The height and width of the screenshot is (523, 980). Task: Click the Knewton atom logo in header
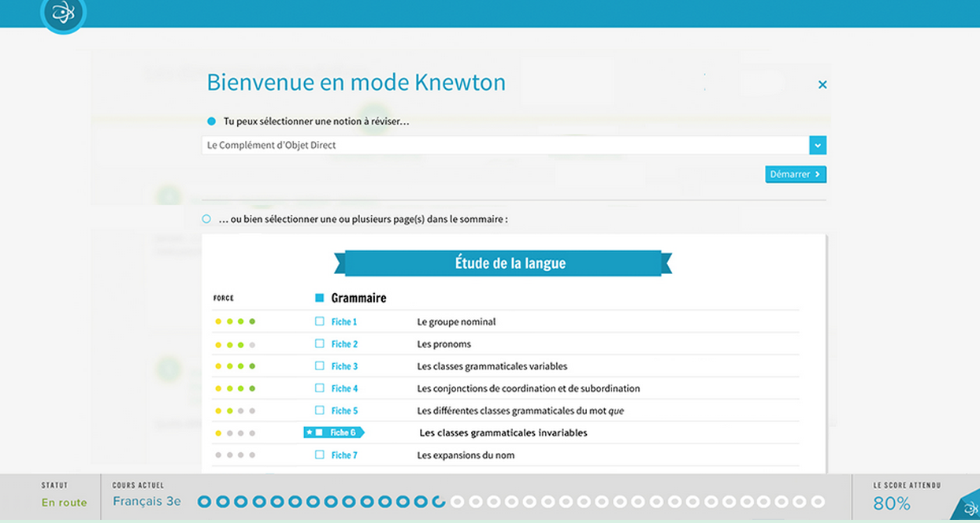click(x=62, y=13)
